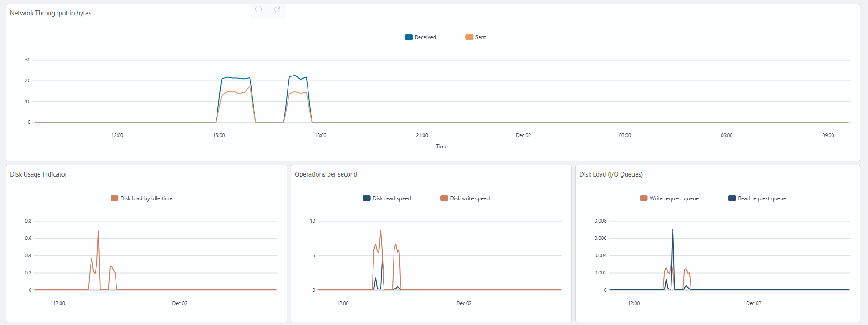Click the disk idle time spike peak
The height and width of the screenshot is (325, 868).
[98, 231]
